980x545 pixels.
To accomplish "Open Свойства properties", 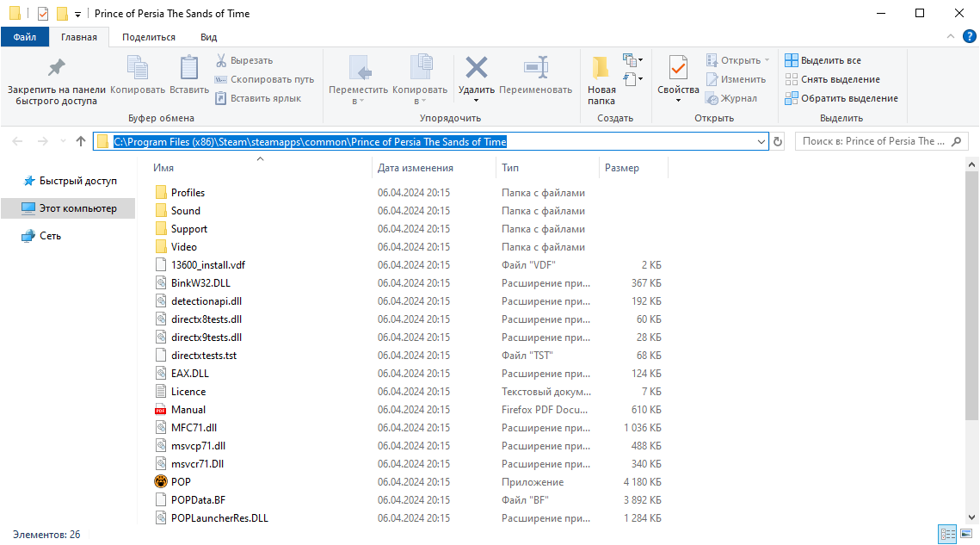I will [x=678, y=79].
